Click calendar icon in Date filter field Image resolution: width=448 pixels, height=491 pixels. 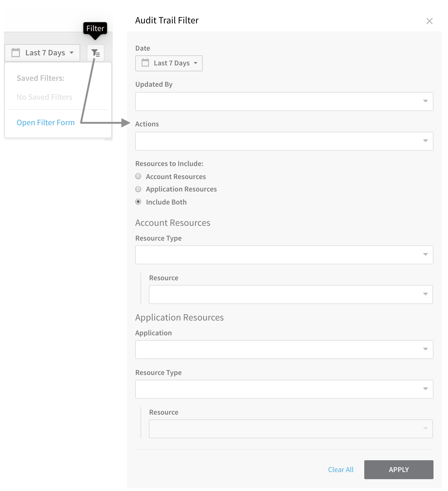point(145,63)
